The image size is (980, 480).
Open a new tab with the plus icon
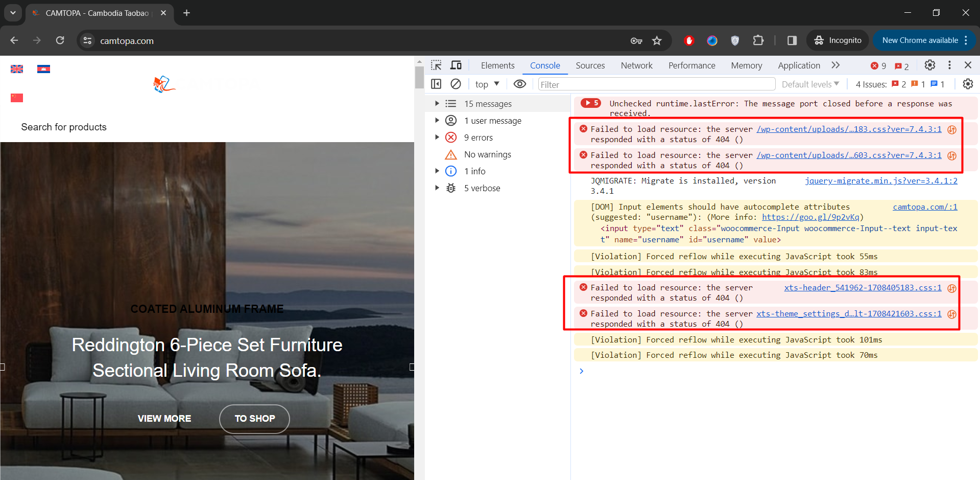click(186, 13)
